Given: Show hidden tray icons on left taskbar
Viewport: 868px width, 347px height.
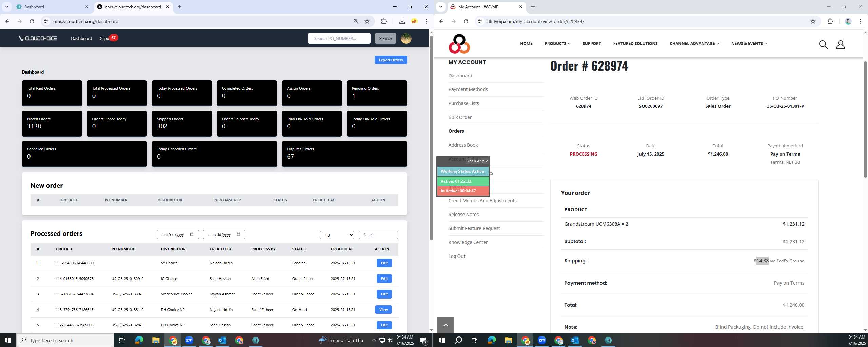Looking at the screenshot, I should [374, 340].
